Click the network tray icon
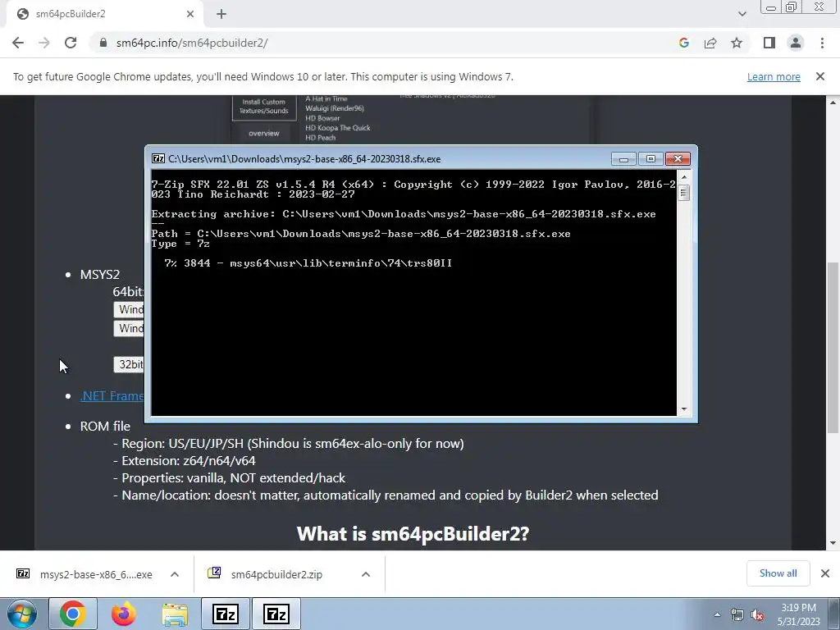Image resolution: width=840 pixels, height=630 pixels. pyautogui.click(x=737, y=614)
